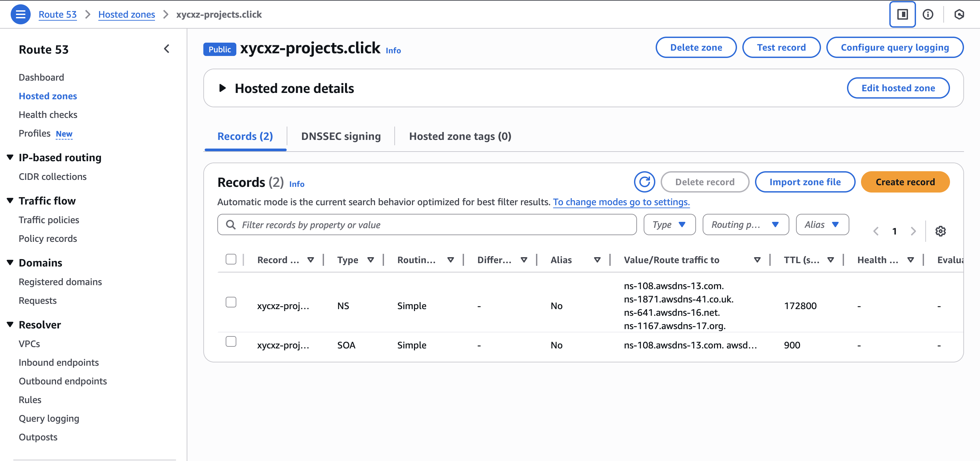Go to next records page arrow
Viewport: 980px width, 461px height.
coord(913,231)
